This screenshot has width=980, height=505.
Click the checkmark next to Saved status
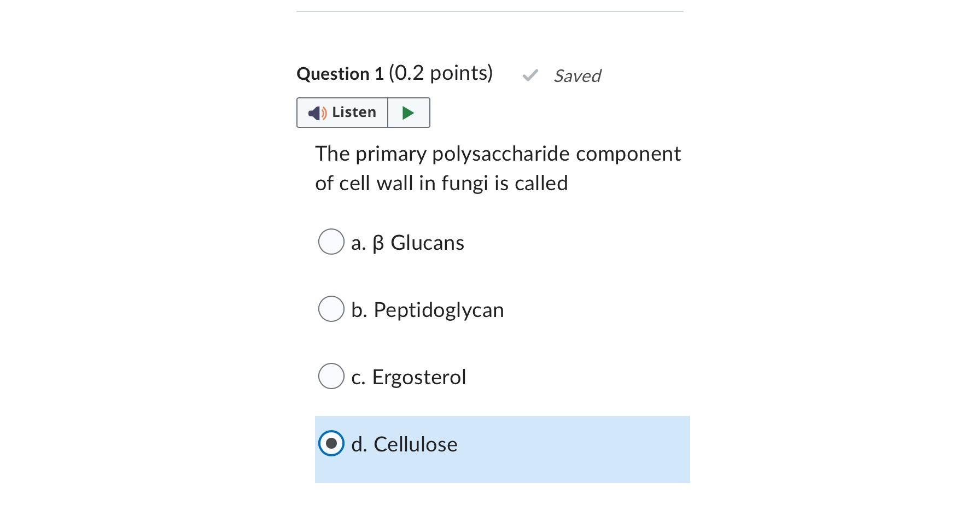point(531,76)
